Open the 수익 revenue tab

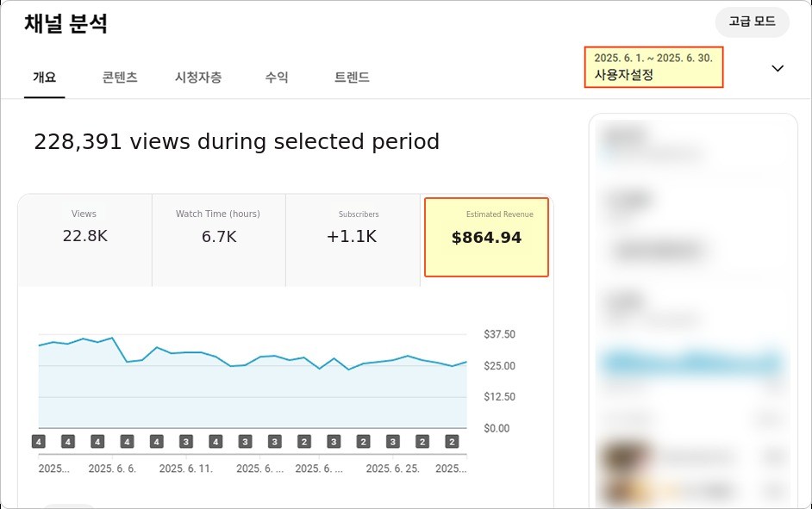(x=277, y=77)
